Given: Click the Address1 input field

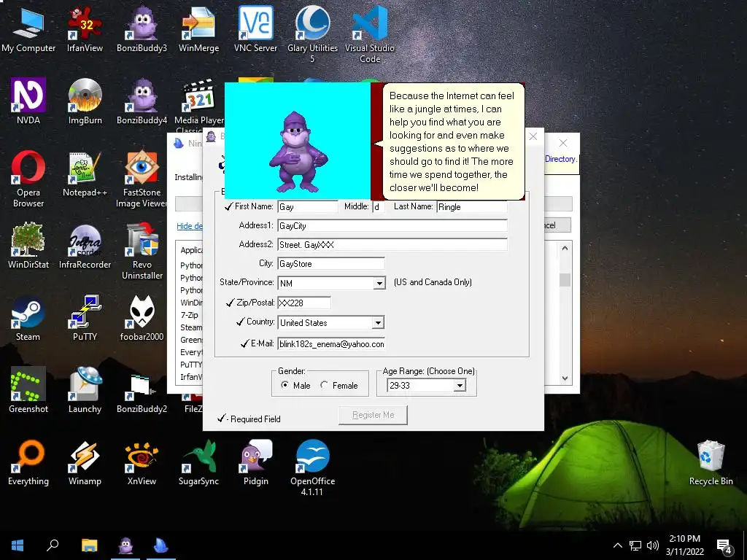Looking at the screenshot, I should (392, 226).
